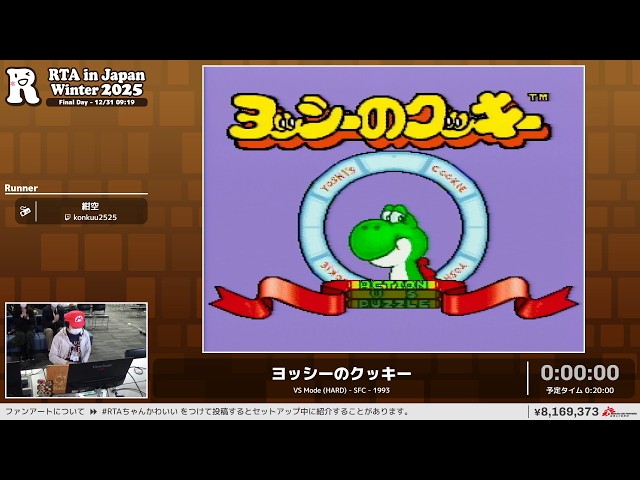The height and width of the screenshot is (480, 640).
Task: Click the ファンアートについて ticker label
Action: [44, 411]
